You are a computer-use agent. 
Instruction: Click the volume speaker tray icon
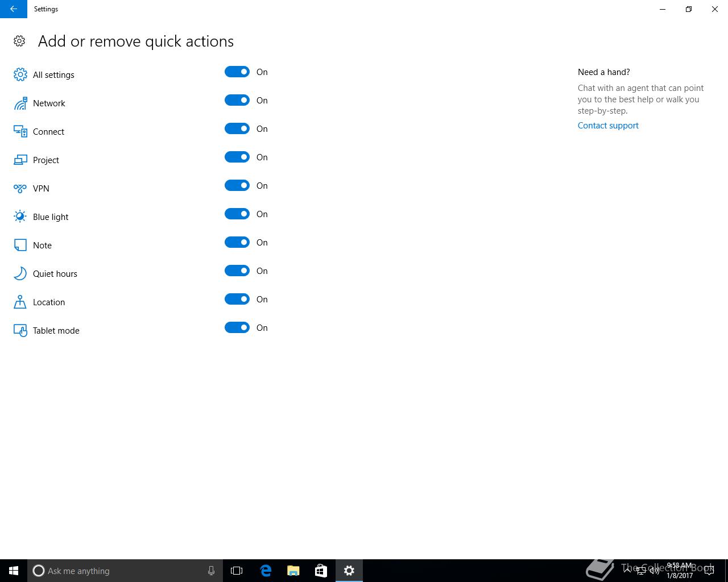coord(654,571)
